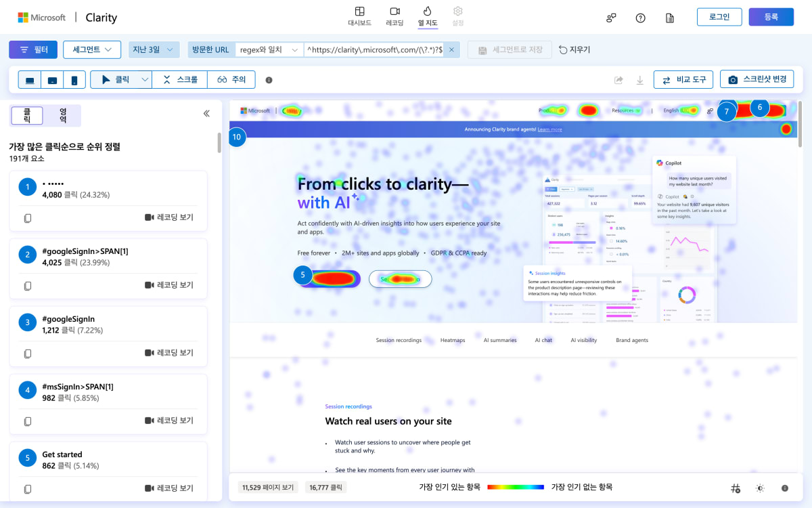Click the Microsoft Clarity logo
812x508 pixels.
67,18
